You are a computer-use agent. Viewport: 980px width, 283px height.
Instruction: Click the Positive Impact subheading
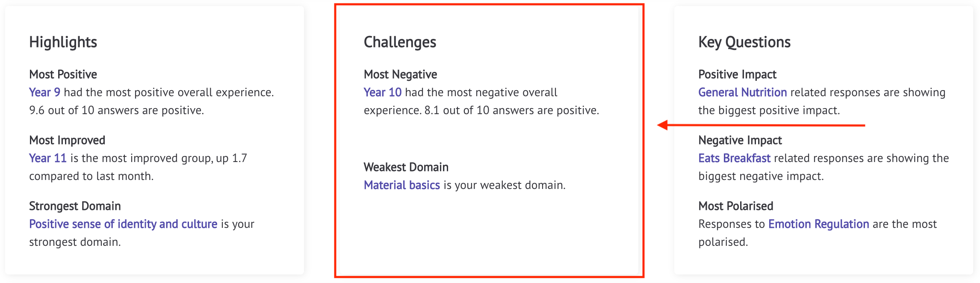point(738,74)
